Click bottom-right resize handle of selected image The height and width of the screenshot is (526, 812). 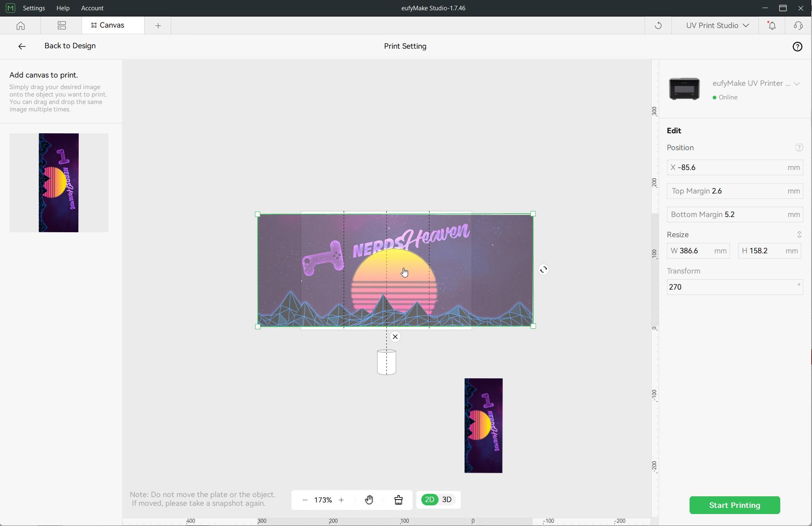pyautogui.click(x=533, y=326)
